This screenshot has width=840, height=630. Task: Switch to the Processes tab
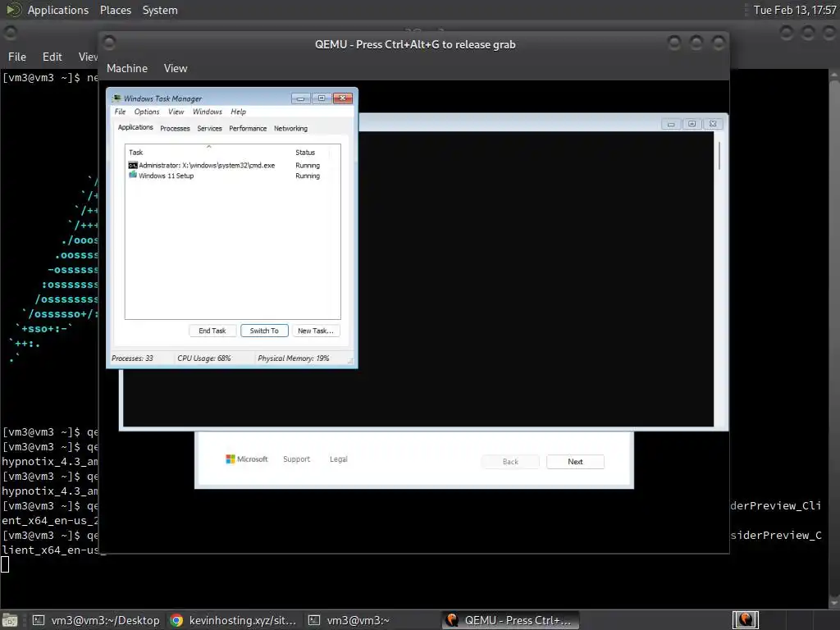pos(176,129)
